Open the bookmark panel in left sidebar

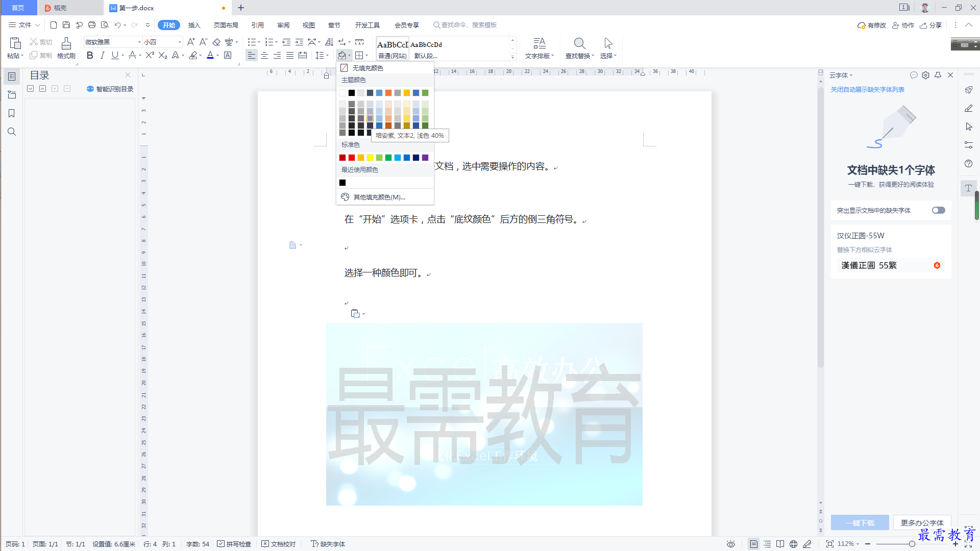[12, 113]
